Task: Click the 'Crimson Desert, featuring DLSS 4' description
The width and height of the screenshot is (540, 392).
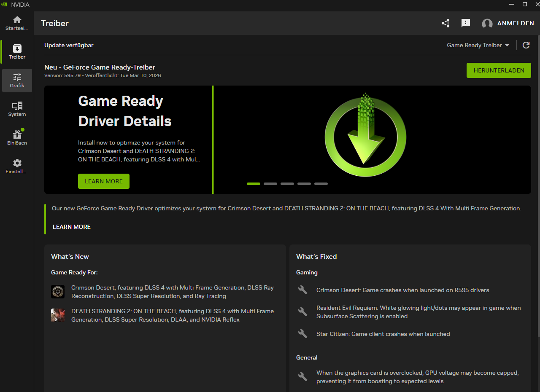Action: 173,292
